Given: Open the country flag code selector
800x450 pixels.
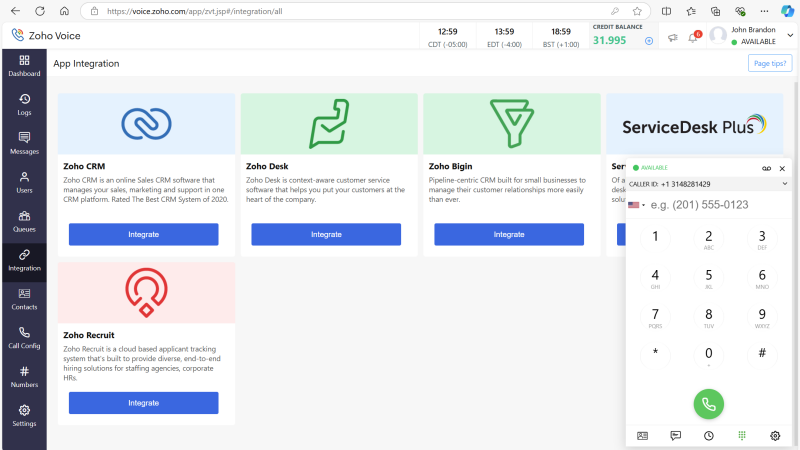Looking at the screenshot, I should (x=637, y=205).
